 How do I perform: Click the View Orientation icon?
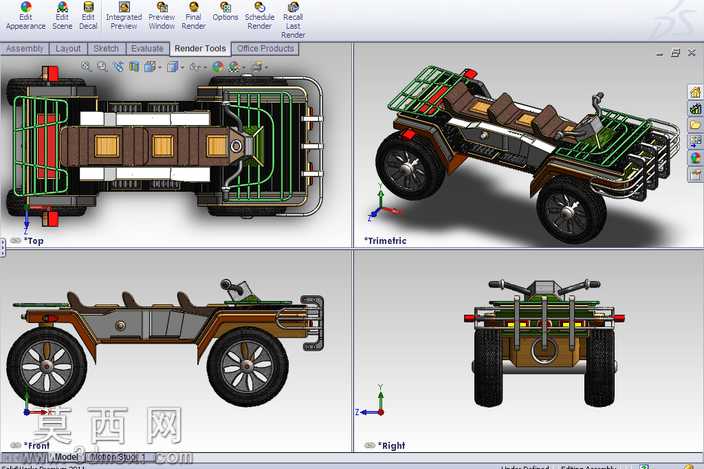(150, 67)
